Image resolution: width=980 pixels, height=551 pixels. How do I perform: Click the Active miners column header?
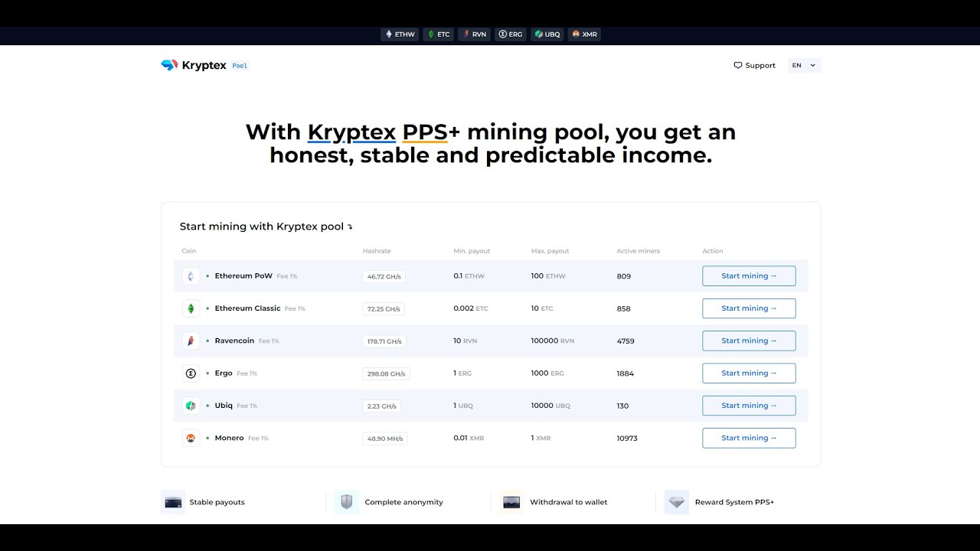click(x=639, y=251)
